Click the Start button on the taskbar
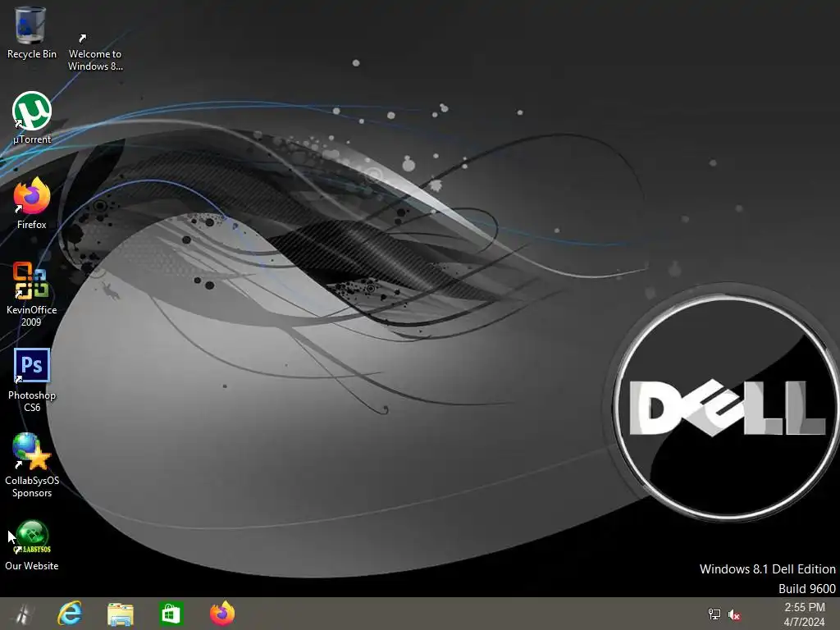Viewport: 840px width, 630px height. click(x=22, y=614)
